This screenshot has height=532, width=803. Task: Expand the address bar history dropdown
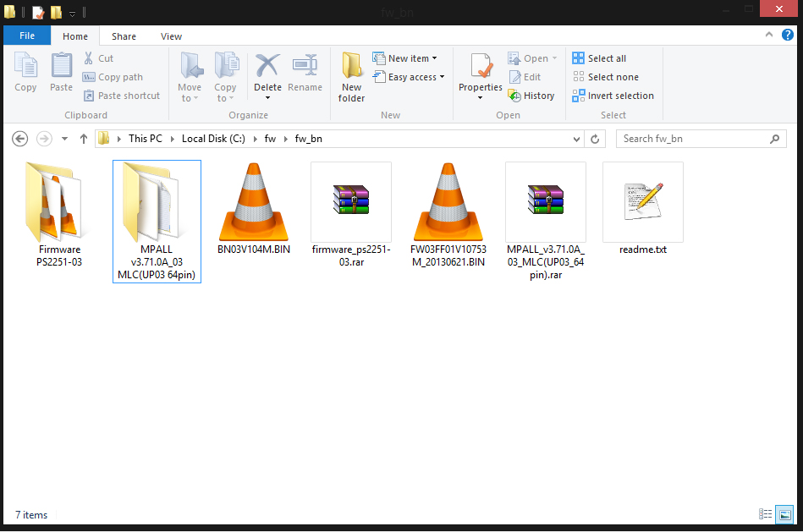576,139
